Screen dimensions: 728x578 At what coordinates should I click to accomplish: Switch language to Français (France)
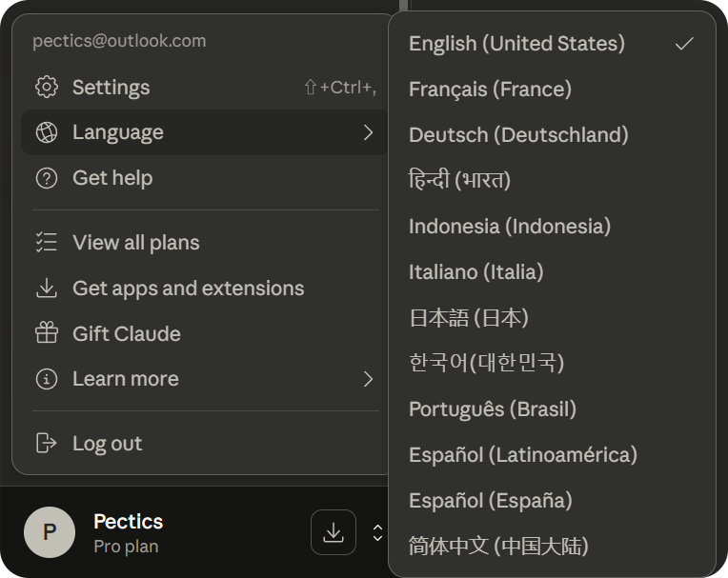[x=490, y=90]
